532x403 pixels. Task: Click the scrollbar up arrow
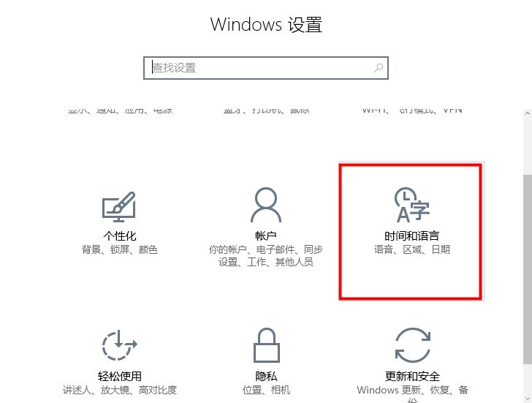pos(528,114)
